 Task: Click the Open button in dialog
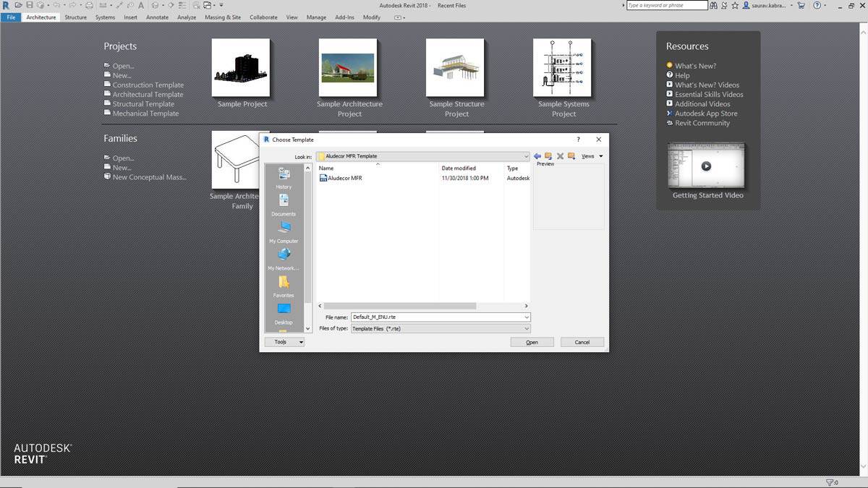coord(532,342)
